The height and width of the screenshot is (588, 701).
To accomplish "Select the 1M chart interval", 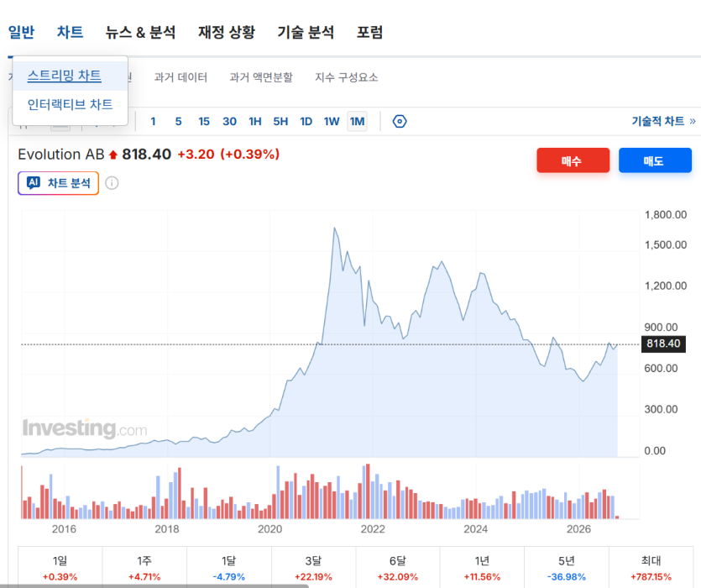I will click(x=357, y=121).
